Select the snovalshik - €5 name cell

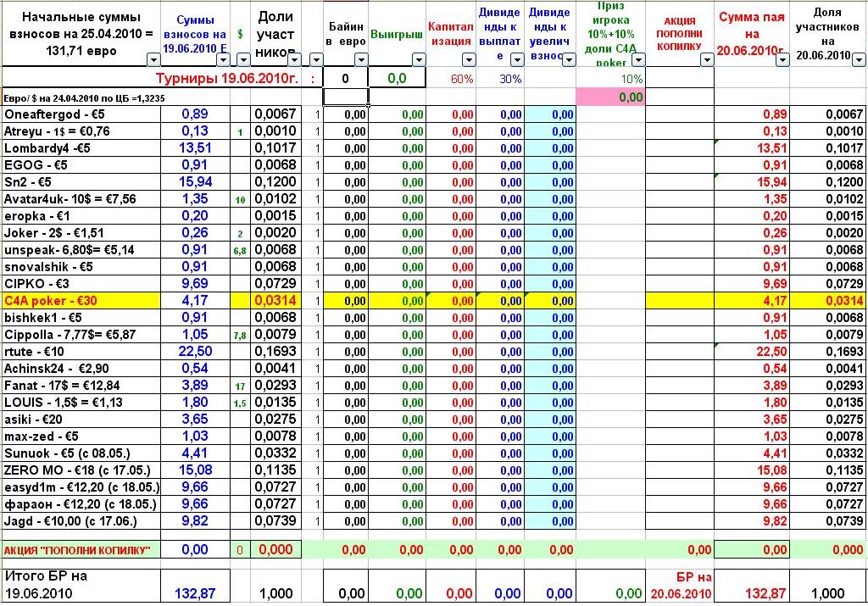click(x=81, y=267)
